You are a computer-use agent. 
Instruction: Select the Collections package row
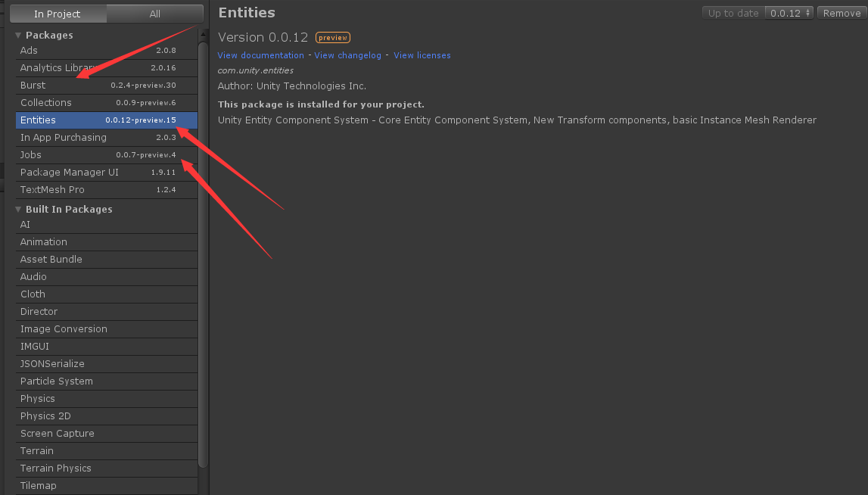click(x=106, y=103)
